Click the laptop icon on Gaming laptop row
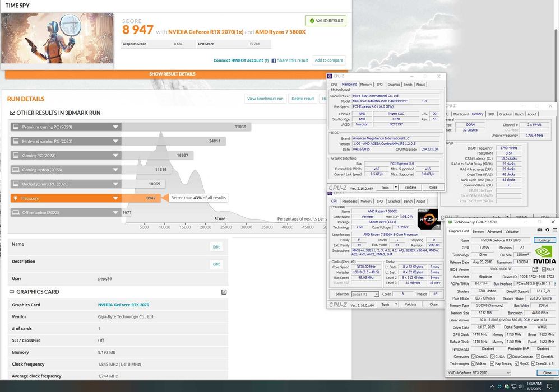This screenshot has width=560, height=392. pyautogui.click(x=16, y=170)
